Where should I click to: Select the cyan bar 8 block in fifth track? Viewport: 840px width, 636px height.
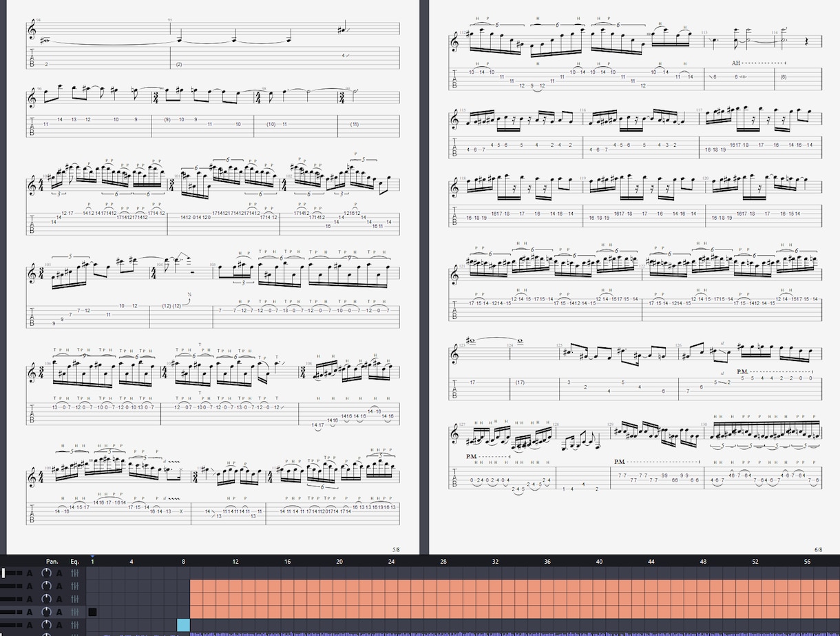[184, 625]
